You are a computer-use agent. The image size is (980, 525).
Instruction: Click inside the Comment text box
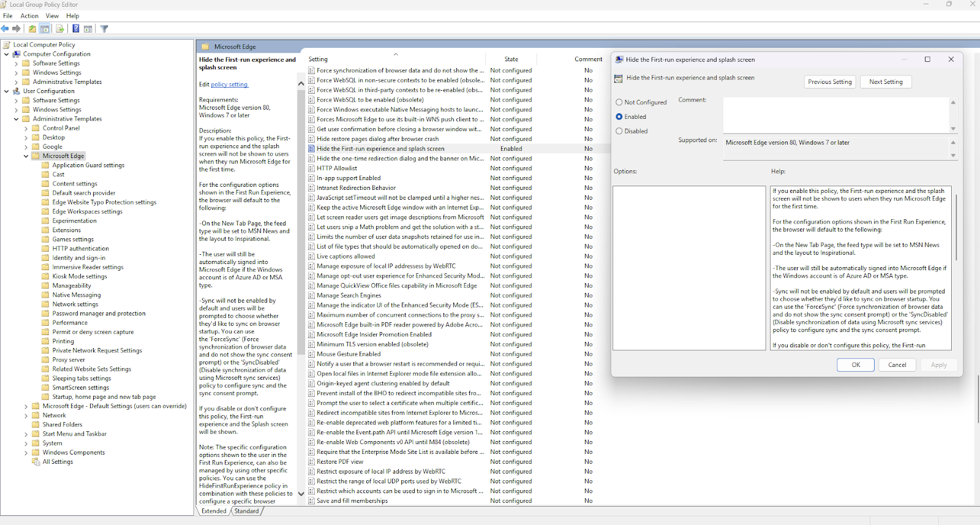[836, 115]
